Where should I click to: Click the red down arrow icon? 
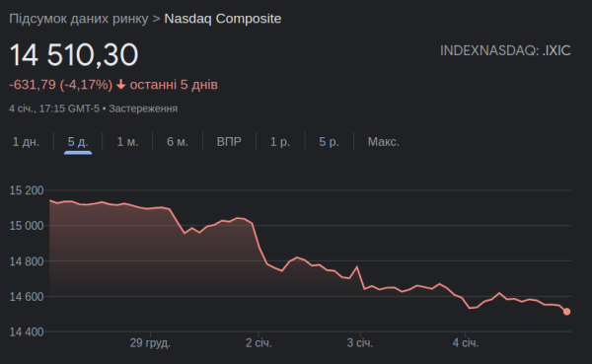coord(120,85)
